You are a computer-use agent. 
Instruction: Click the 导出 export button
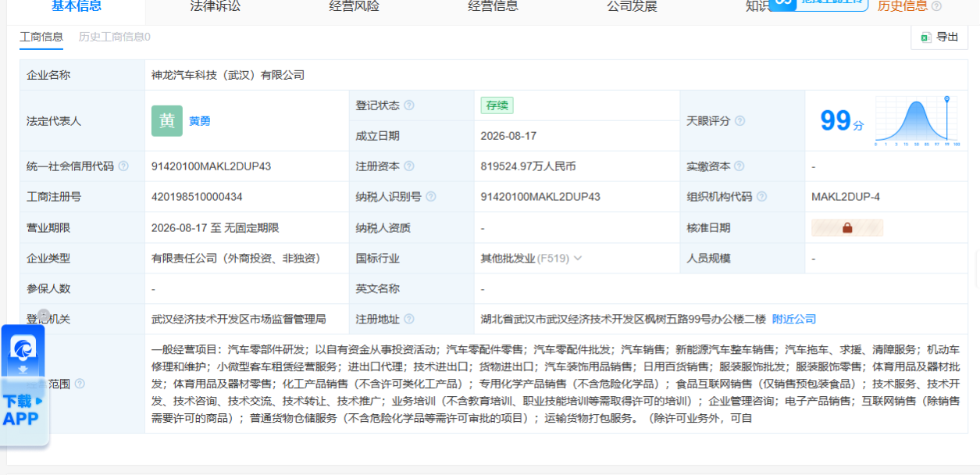tap(939, 37)
